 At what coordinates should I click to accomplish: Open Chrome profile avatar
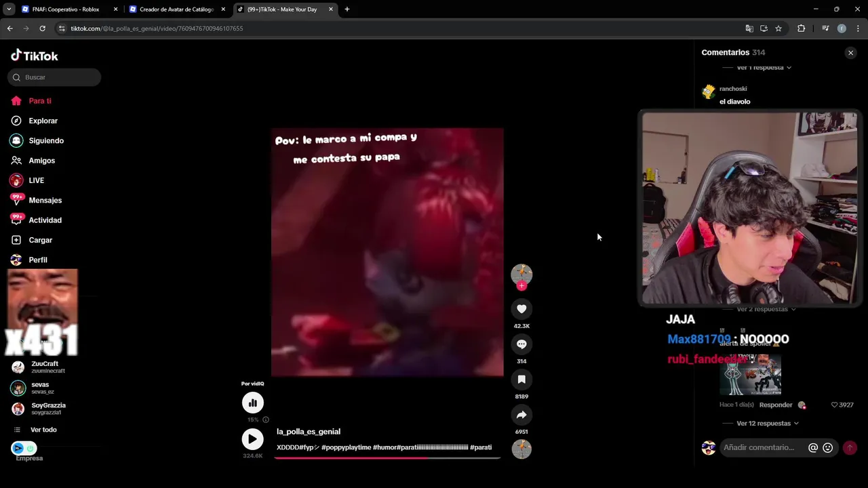click(842, 28)
